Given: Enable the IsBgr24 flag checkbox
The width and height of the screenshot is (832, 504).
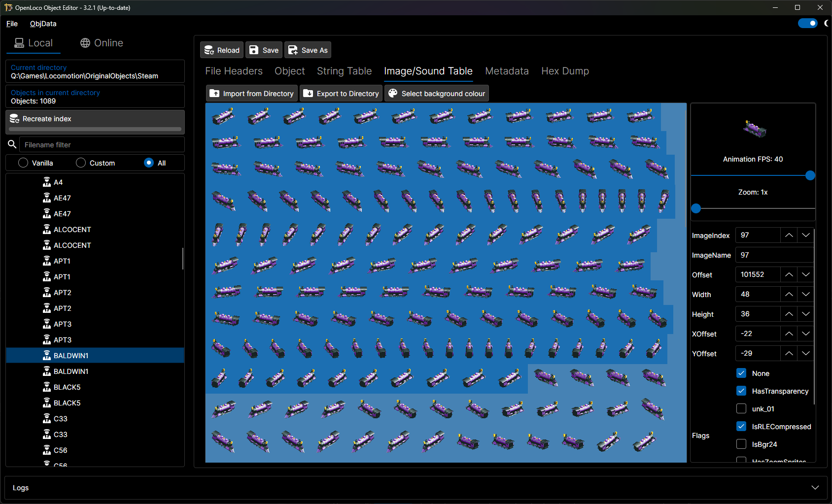Looking at the screenshot, I should pyautogui.click(x=741, y=444).
